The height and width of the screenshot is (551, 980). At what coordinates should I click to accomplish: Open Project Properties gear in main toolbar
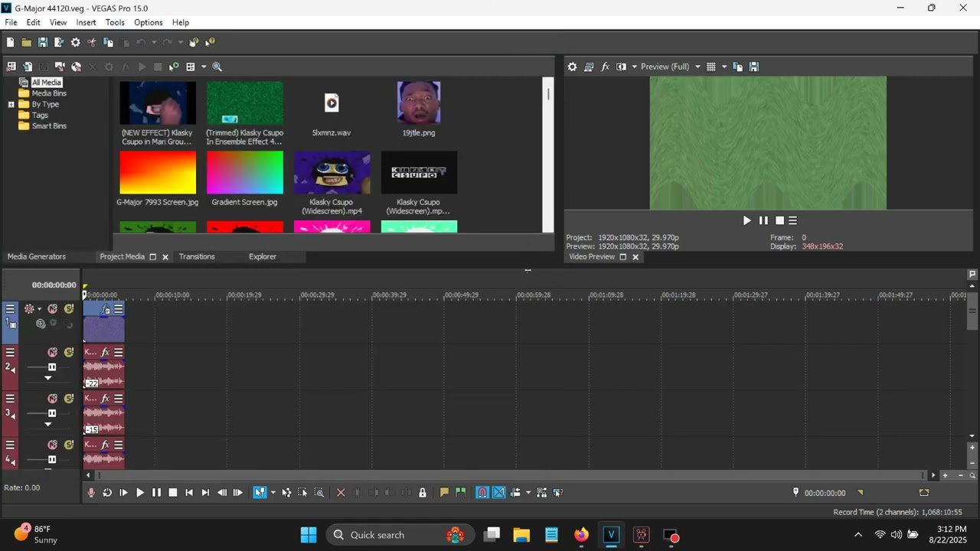pos(75,43)
